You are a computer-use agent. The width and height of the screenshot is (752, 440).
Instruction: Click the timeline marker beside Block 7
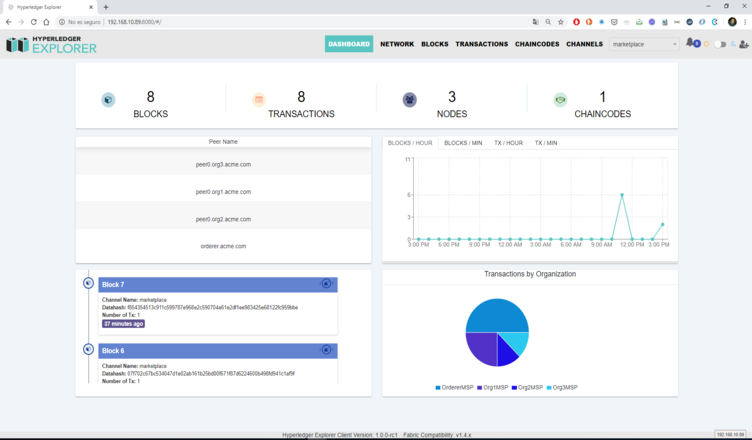pos(88,283)
